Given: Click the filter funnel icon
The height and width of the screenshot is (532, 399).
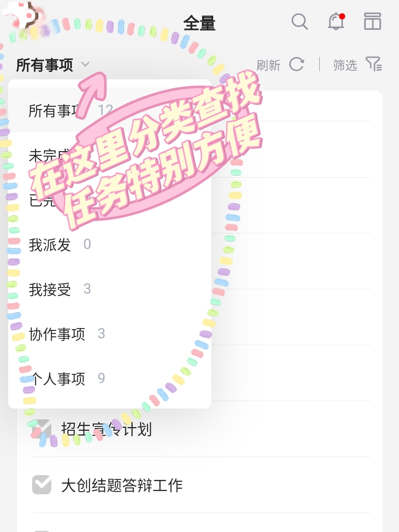Looking at the screenshot, I should point(374,64).
